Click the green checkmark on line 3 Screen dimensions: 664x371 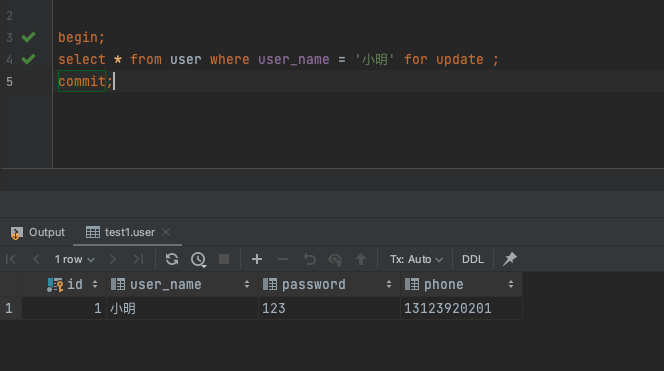pos(28,37)
